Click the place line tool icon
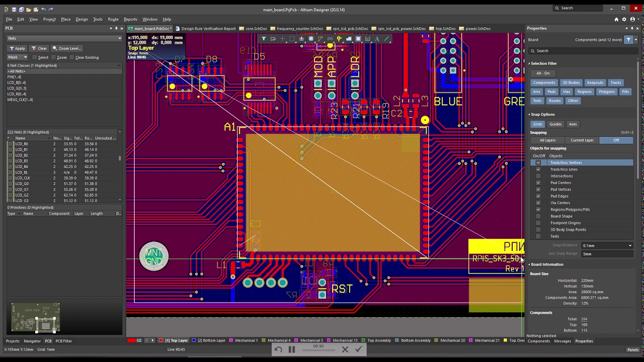The width and height of the screenshot is (644, 362). click(x=386, y=39)
